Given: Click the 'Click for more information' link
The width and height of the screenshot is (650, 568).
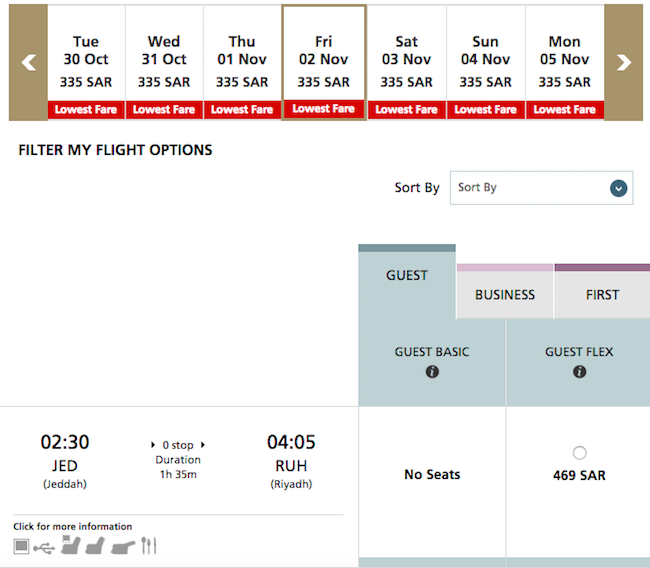Looking at the screenshot, I should [73, 527].
